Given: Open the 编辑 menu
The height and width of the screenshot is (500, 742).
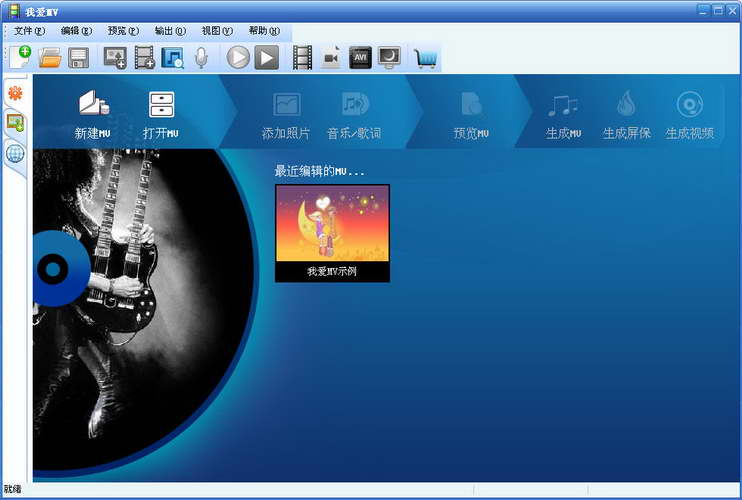Looking at the screenshot, I should [x=76, y=31].
